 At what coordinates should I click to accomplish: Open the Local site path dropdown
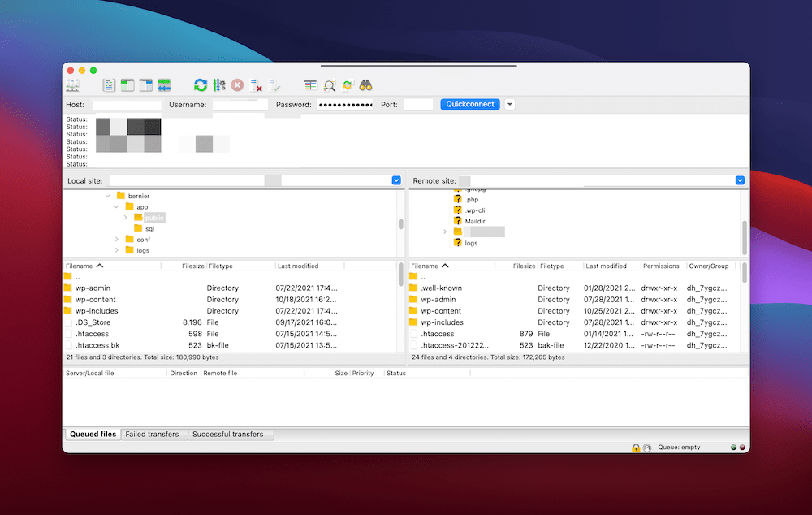pos(396,180)
